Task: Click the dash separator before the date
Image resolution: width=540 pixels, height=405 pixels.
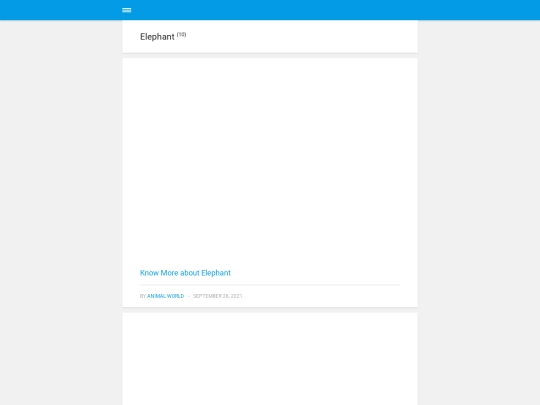Action: point(189,296)
